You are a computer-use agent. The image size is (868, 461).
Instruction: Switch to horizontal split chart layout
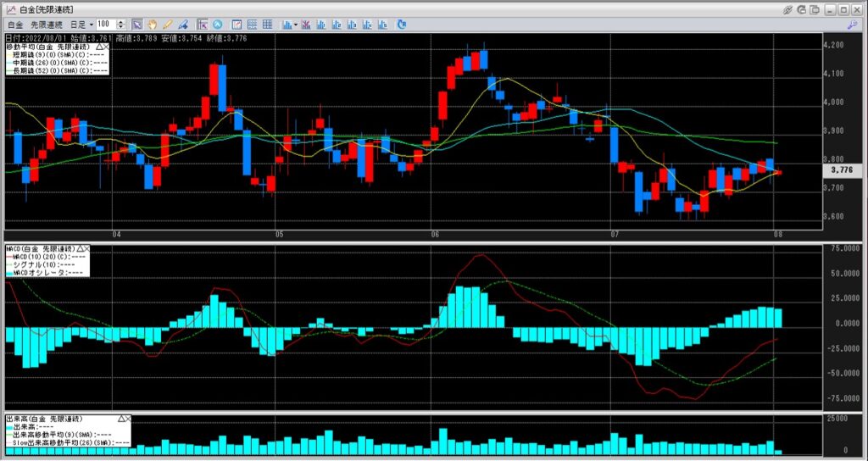coord(252,25)
